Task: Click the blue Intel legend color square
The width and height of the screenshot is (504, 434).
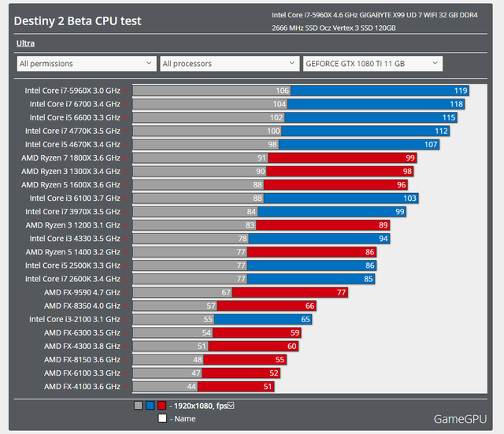Action: tap(150, 406)
